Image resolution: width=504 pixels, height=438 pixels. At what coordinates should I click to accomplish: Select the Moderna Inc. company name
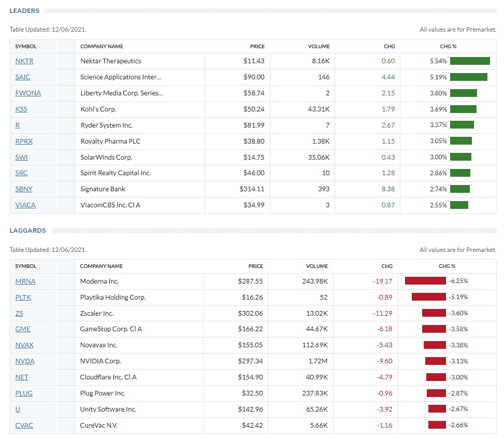point(99,281)
